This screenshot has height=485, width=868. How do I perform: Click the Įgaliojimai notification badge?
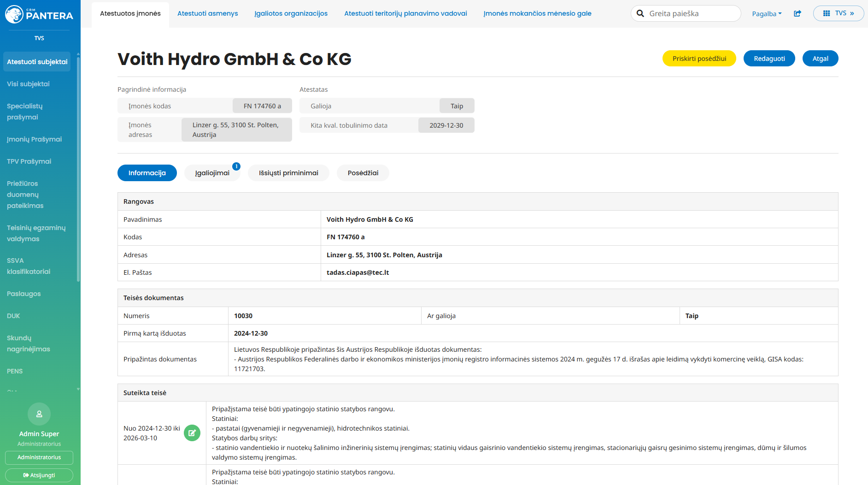point(236,166)
